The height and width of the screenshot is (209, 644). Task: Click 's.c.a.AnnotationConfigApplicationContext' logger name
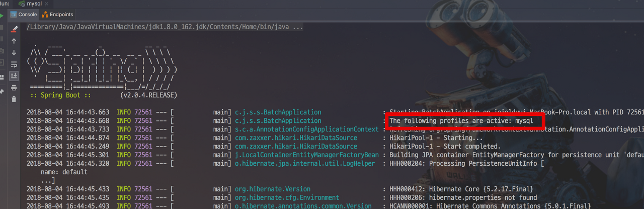tap(306, 129)
